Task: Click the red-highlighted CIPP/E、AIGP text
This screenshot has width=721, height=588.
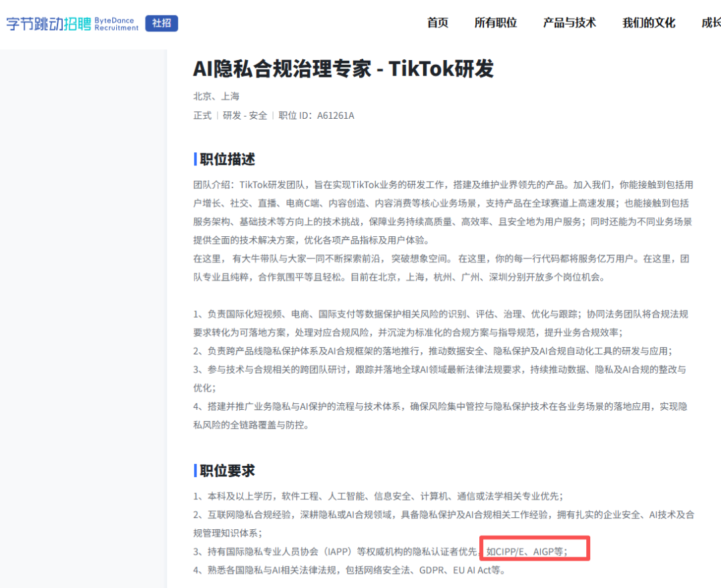Action: coord(527,551)
